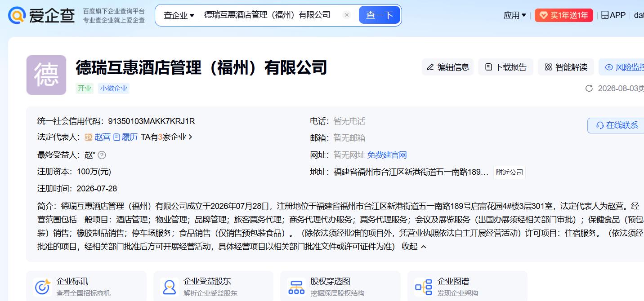This screenshot has width=644, height=301.
Task: Click the company name search field
Action: 267,15
